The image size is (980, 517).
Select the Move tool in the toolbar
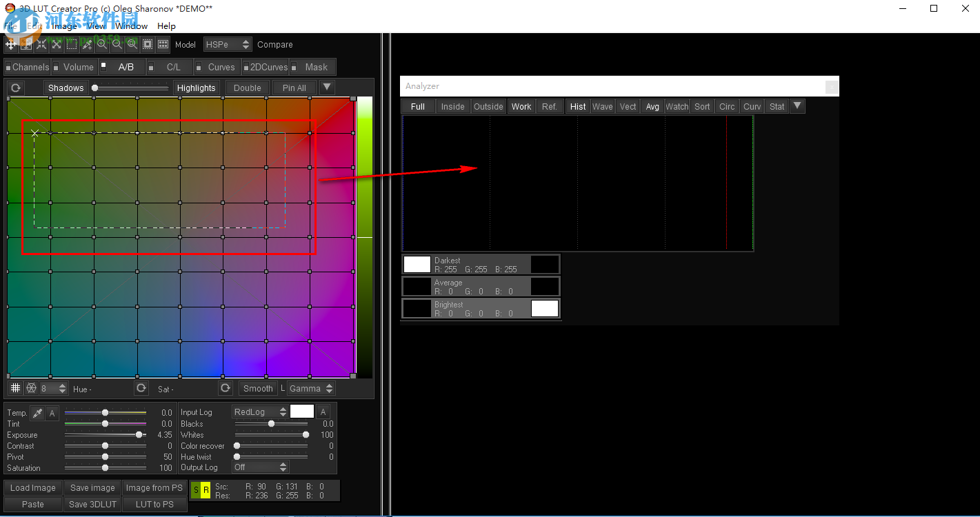(x=10, y=44)
